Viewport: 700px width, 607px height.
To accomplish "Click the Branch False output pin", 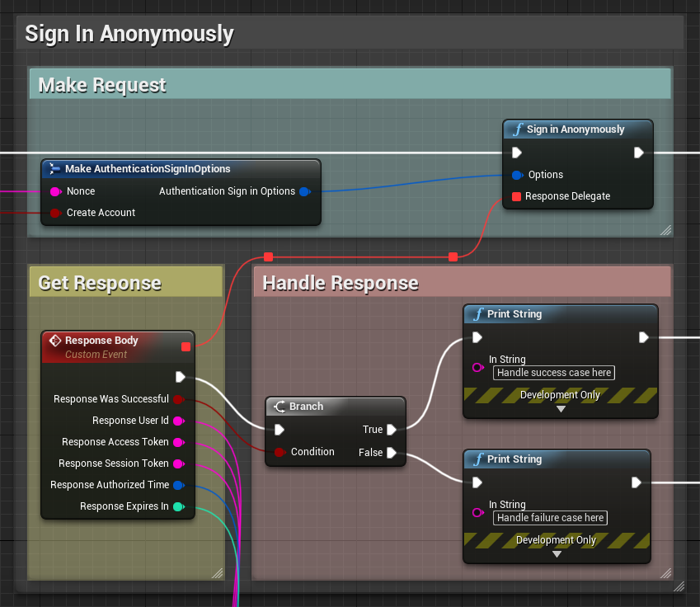I will click(x=392, y=452).
